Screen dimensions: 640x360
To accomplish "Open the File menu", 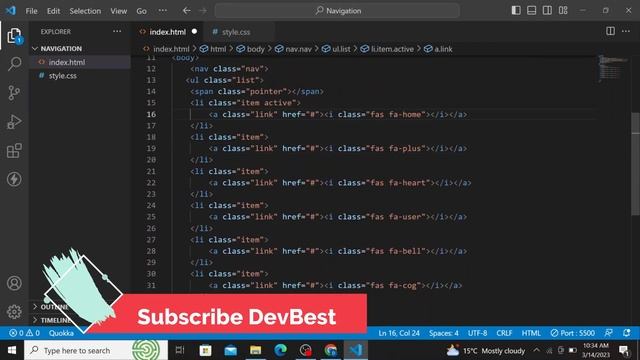I will point(31,11).
